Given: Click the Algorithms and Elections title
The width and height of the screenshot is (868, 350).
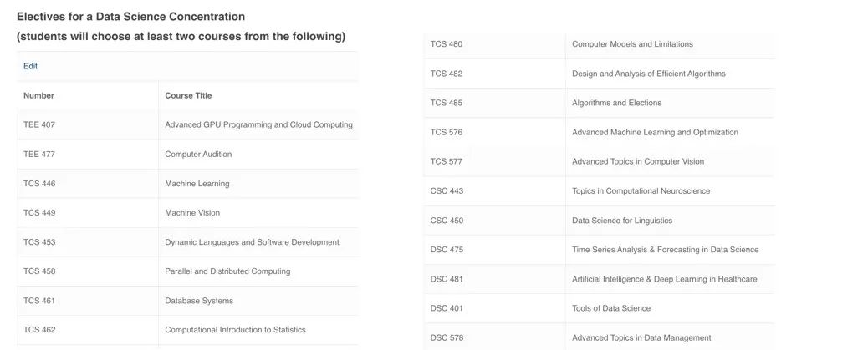Looking at the screenshot, I should [616, 103].
